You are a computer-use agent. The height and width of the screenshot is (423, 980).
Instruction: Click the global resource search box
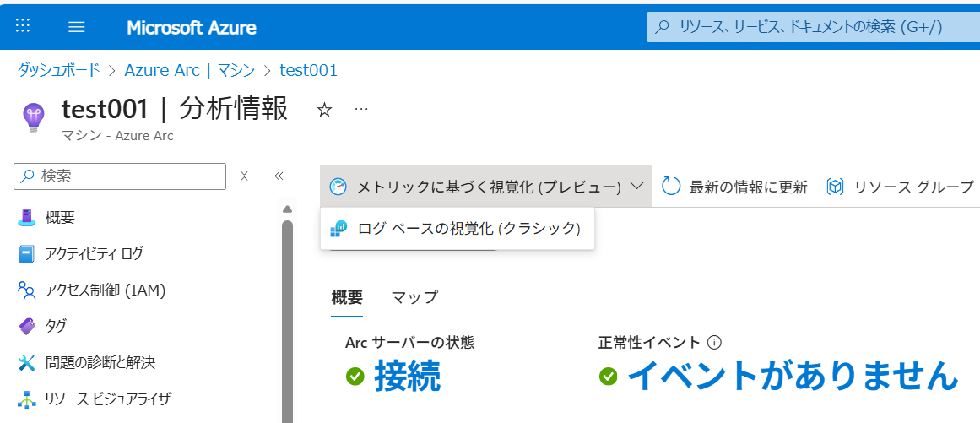point(810,27)
